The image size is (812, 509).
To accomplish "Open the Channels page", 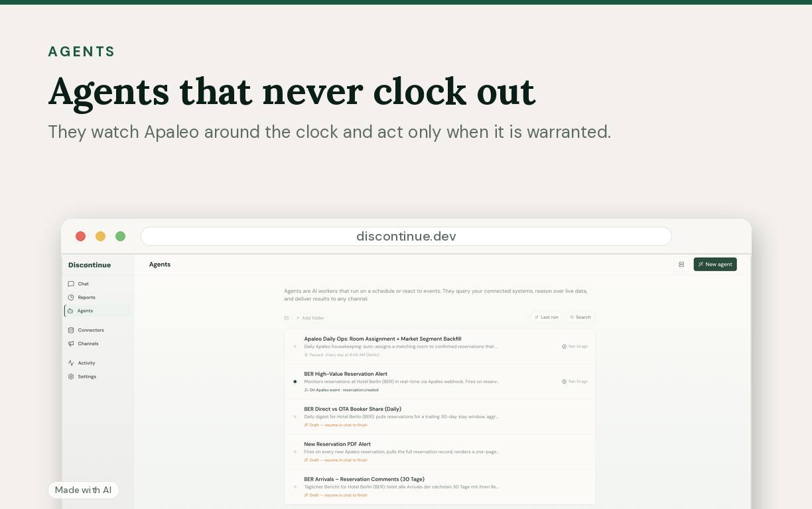I will click(x=98, y=343).
